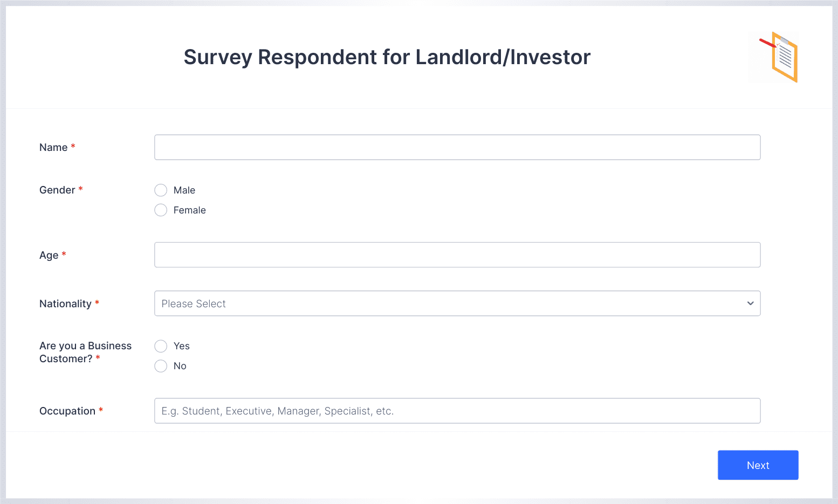The height and width of the screenshot is (504, 838).
Task: Click the Next button
Action: (758, 465)
